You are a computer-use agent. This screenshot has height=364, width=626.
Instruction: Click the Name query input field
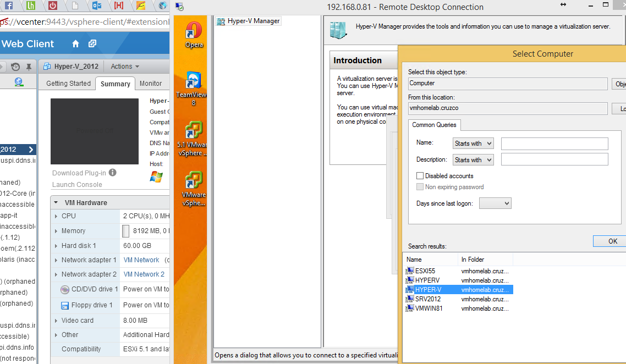pos(554,144)
